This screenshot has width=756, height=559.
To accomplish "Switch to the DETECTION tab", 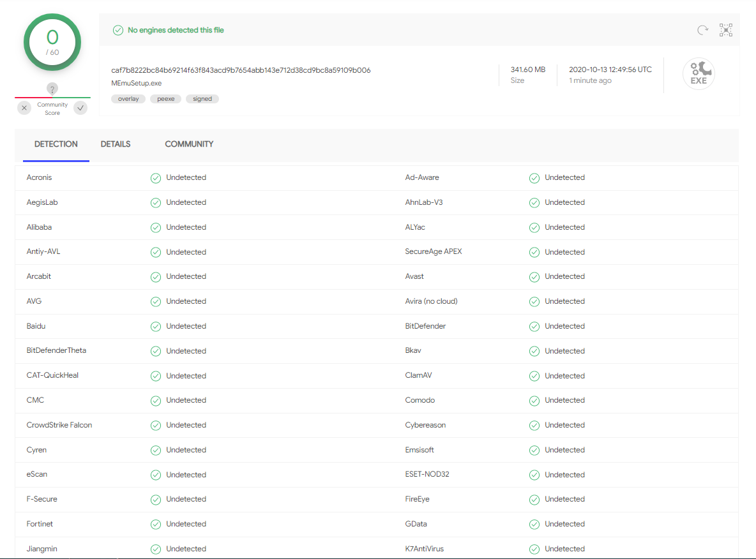I will 56,144.
